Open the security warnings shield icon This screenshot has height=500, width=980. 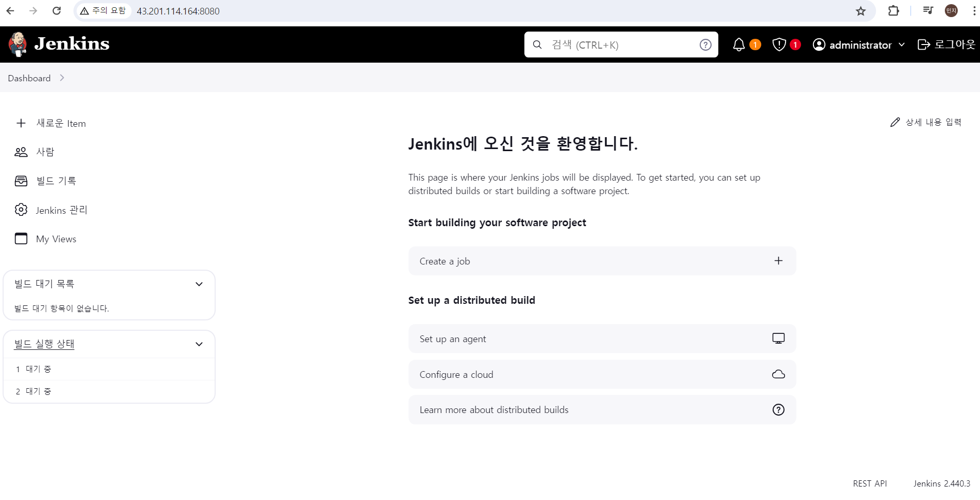[x=779, y=45]
